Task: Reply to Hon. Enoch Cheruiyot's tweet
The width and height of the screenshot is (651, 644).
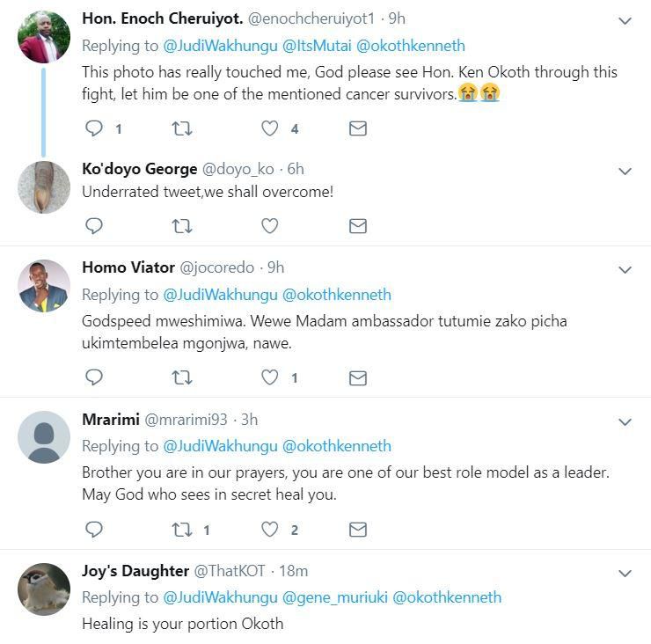Action: [94, 128]
